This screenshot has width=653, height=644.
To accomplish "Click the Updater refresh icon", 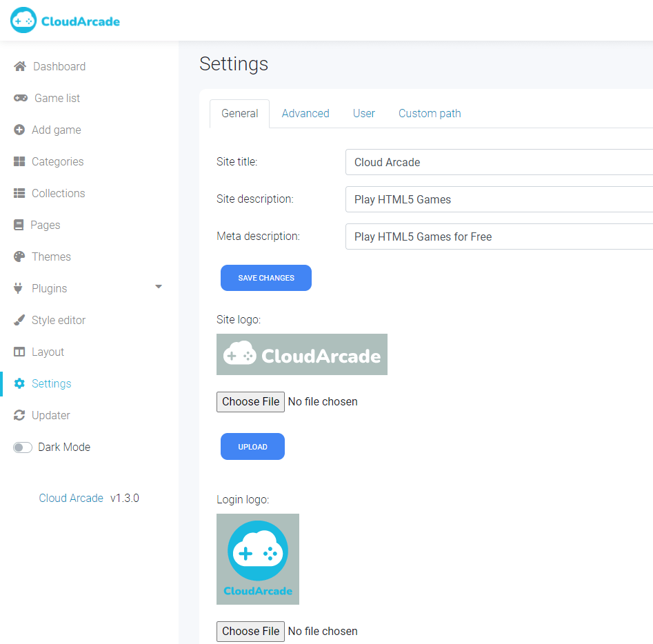I will pyautogui.click(x=19, y=415).
